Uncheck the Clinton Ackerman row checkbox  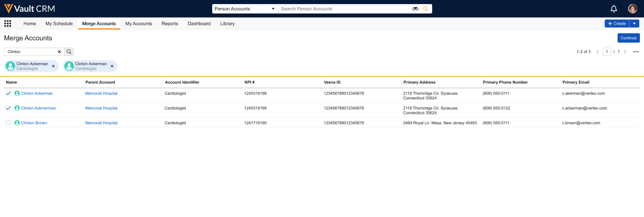8,94
